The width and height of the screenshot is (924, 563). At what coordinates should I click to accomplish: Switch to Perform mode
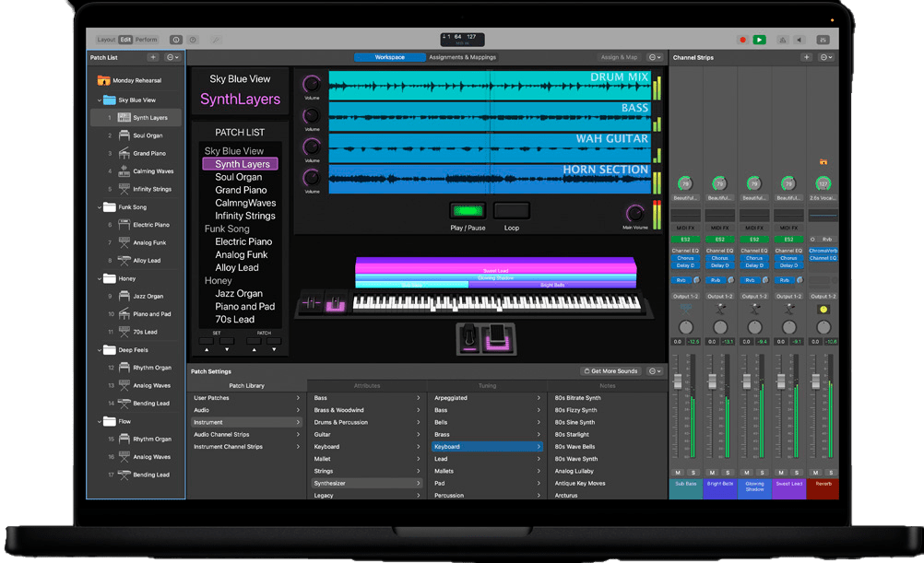pos(146,40)
